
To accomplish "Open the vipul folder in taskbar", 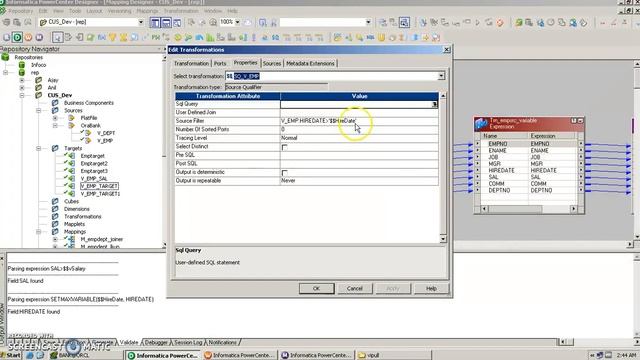I will coord(392,355).
